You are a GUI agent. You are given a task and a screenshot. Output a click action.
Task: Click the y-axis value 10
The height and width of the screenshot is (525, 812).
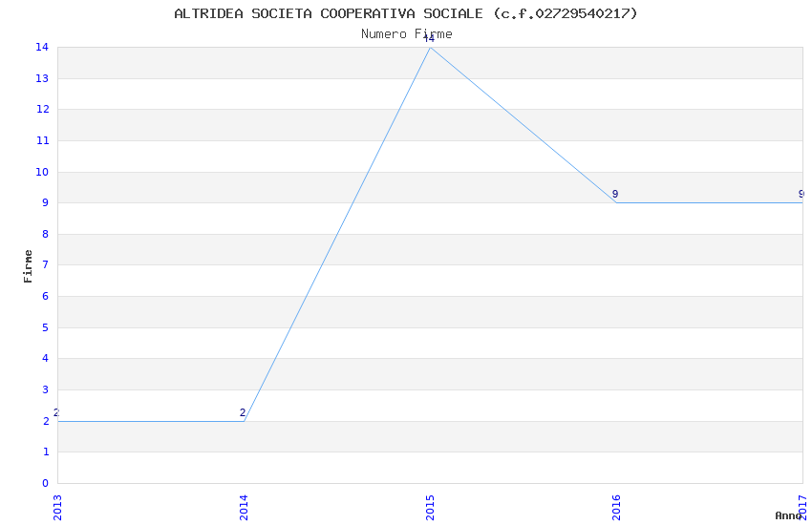[x=42, y=172]
